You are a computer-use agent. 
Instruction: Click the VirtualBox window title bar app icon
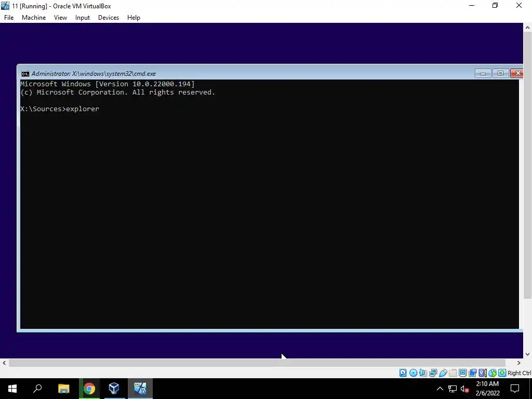point(5,6)
